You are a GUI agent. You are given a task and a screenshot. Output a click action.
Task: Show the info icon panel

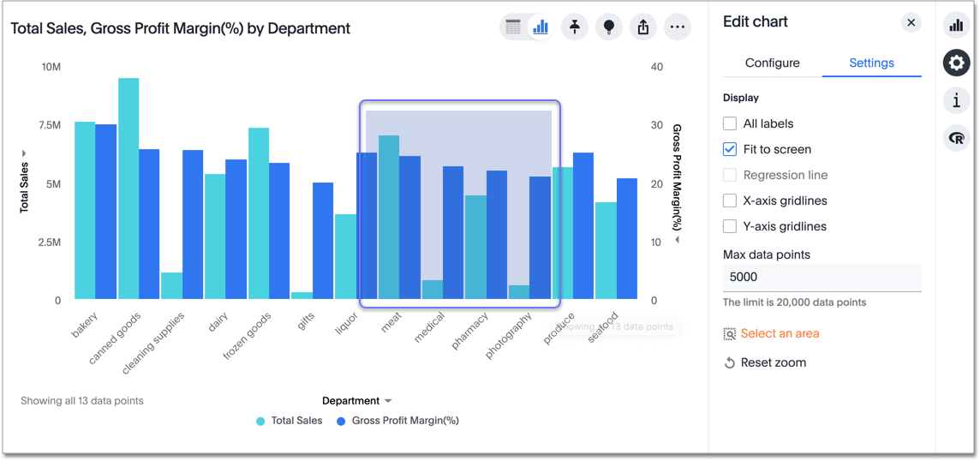[957, 100]
